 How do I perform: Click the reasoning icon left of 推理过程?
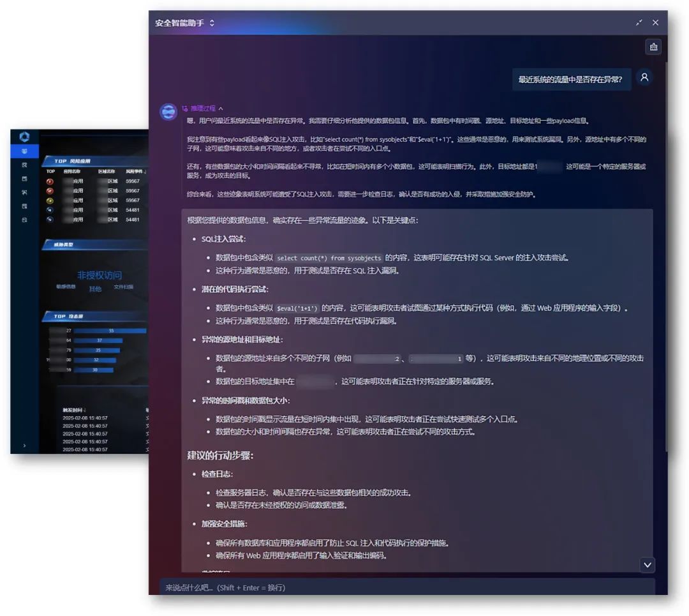point(185,109)
